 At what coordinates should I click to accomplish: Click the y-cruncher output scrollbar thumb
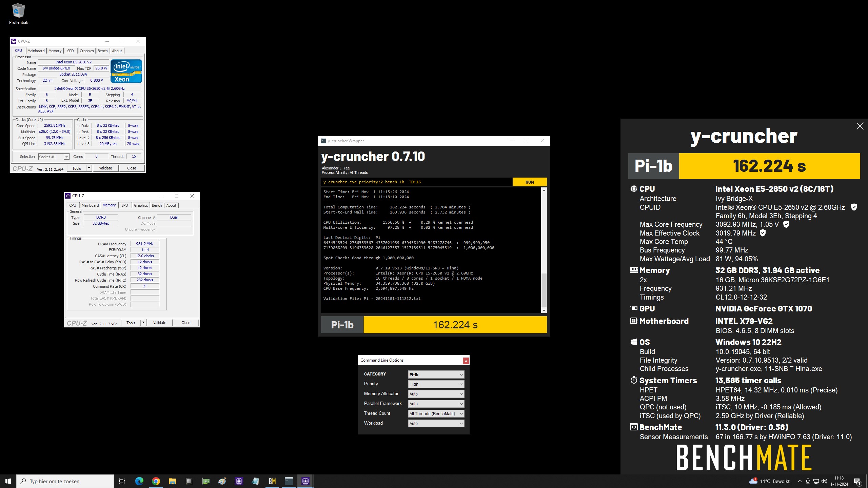coord(544,290)
